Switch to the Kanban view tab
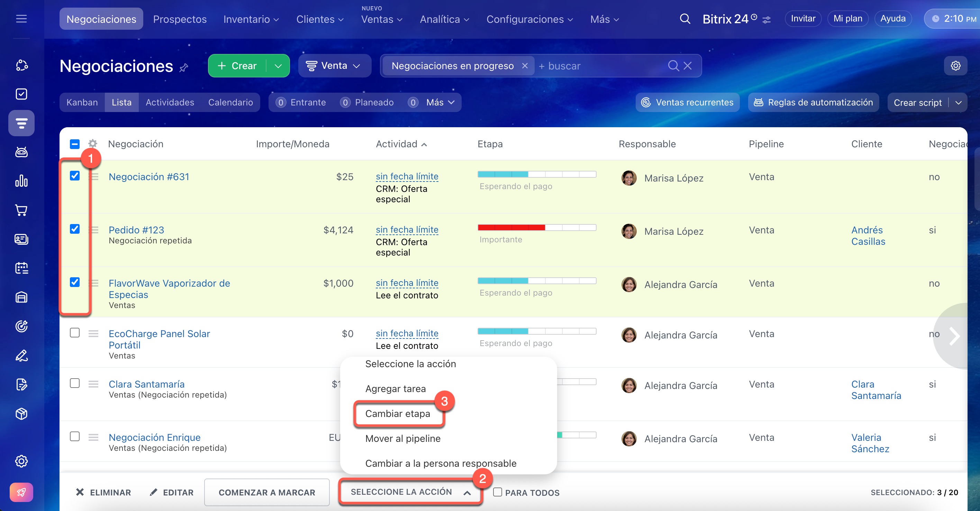 pyautogui.click(x=82, y=102)
